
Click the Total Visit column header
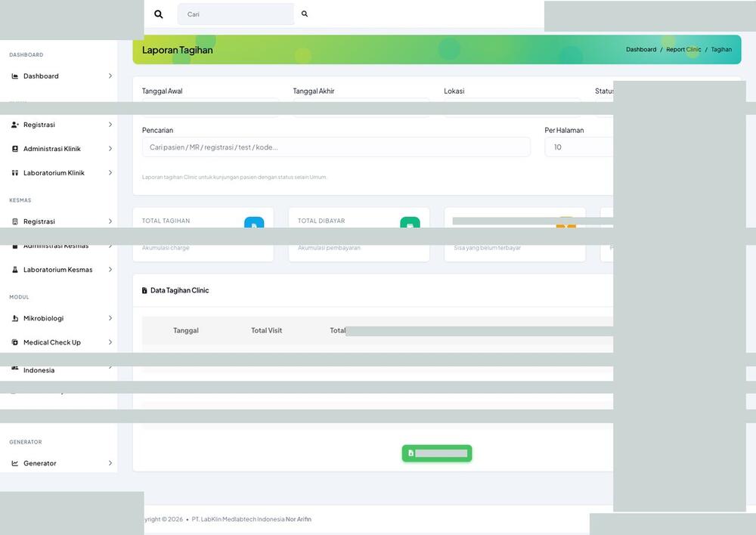[267, 331]
